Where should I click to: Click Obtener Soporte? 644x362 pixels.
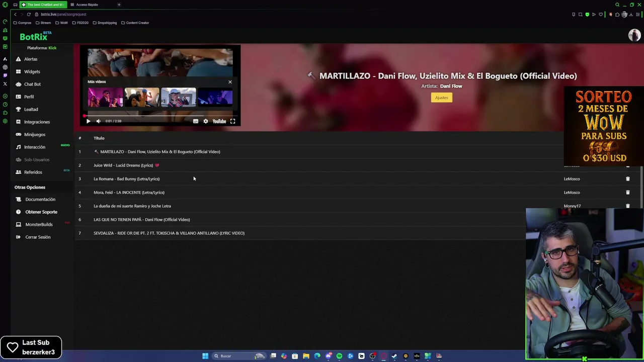(x=41, y=212)
